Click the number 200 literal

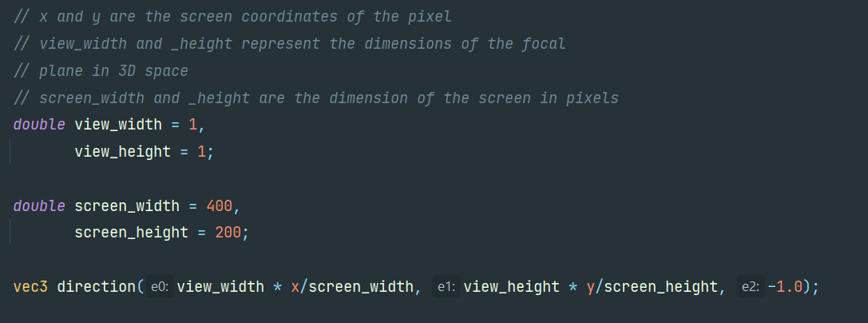click(x=228, y=233)
